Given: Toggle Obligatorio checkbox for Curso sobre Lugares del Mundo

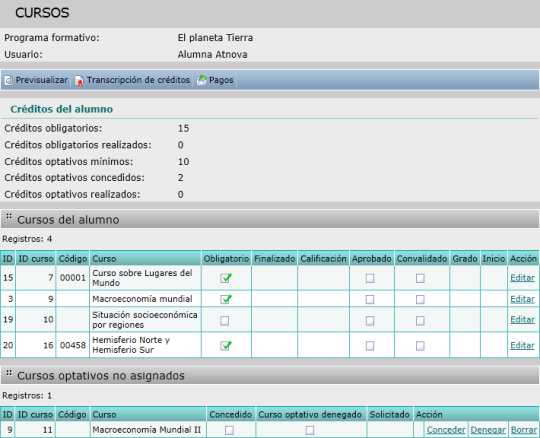Looking at the screenshot, I should click(x=226, y=278).
